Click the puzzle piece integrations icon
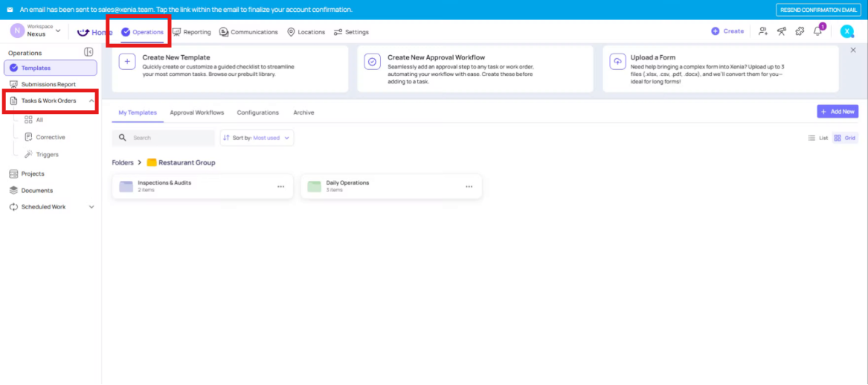Image resolution: width=868 pixels, height=385 pixels. (x=800, y=31)
